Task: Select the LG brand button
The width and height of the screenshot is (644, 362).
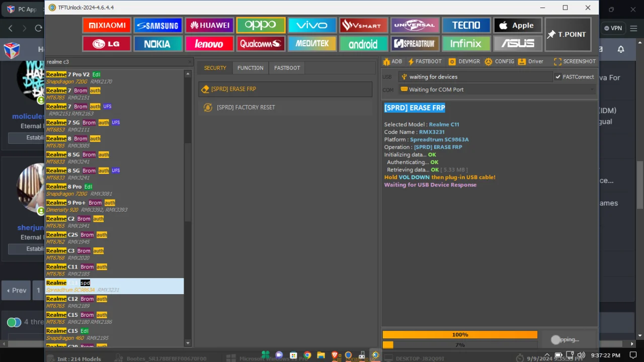Action: point(107,44)
